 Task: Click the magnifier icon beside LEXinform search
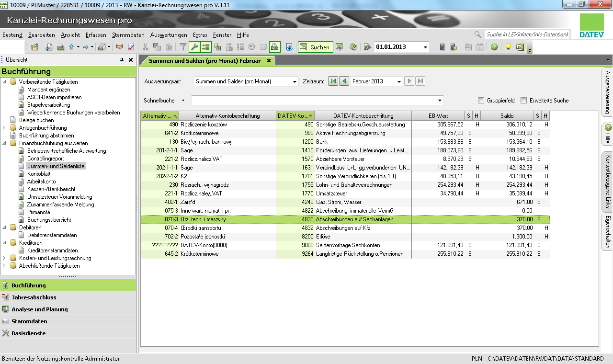pyautogui.click(x=477, y=34)
